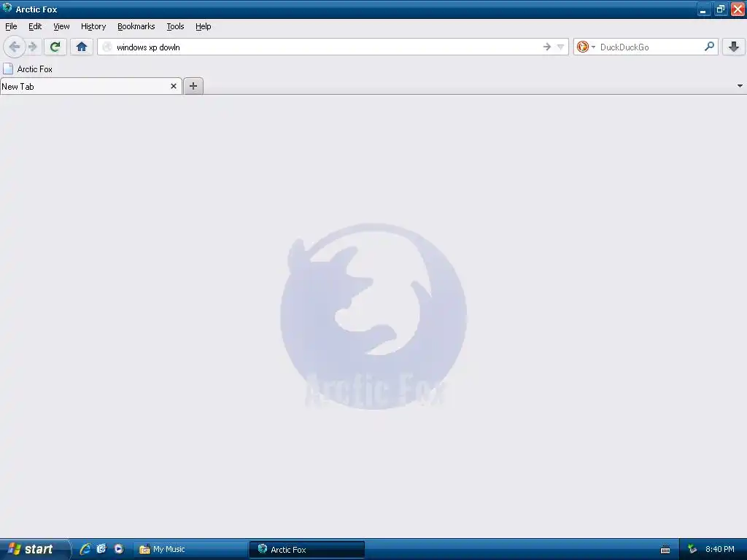This screenshot has width=747, height=560.
Task: Launch Internet Explorer from Quick Launch
Action: pyautogui.click(x=85, y=549)
